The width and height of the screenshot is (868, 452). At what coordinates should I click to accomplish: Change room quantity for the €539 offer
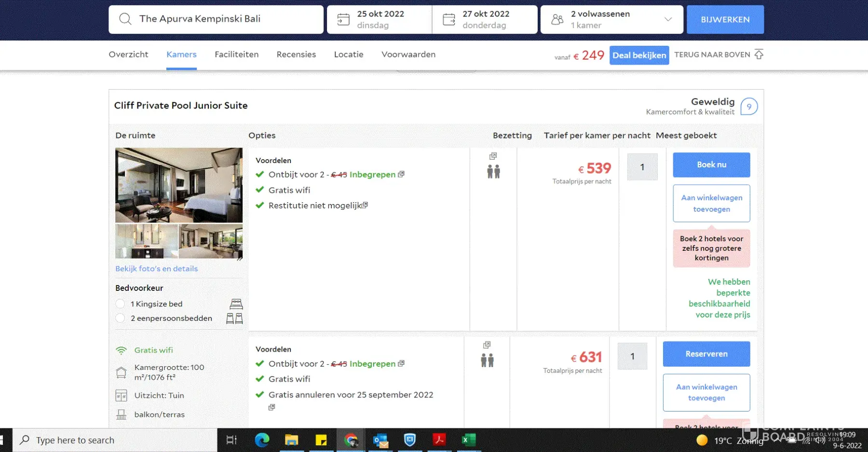642,167
